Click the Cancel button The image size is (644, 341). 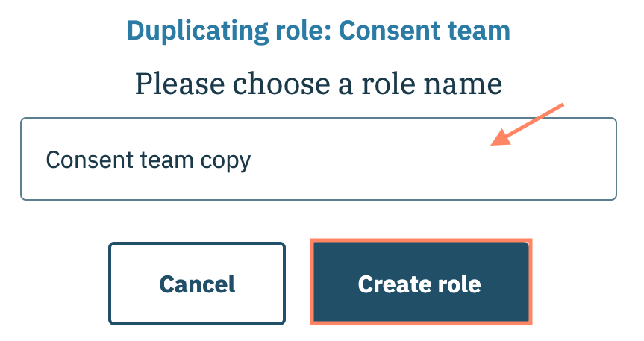click(197, 284)
